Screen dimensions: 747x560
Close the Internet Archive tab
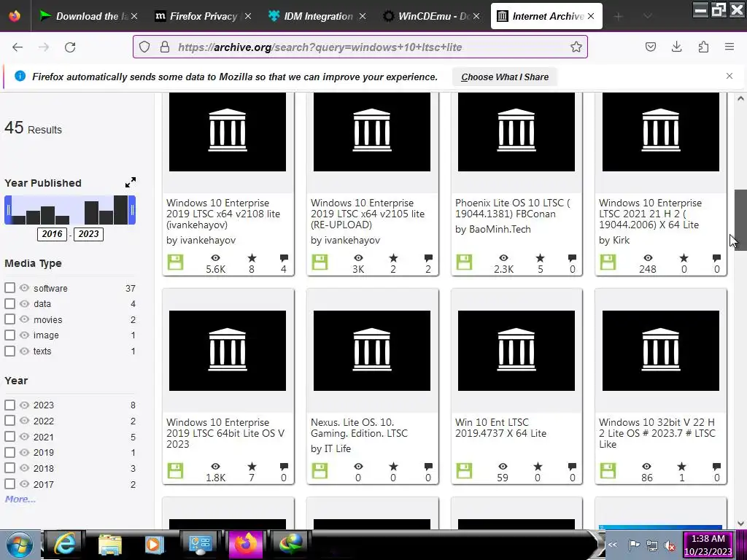[591, 16]
